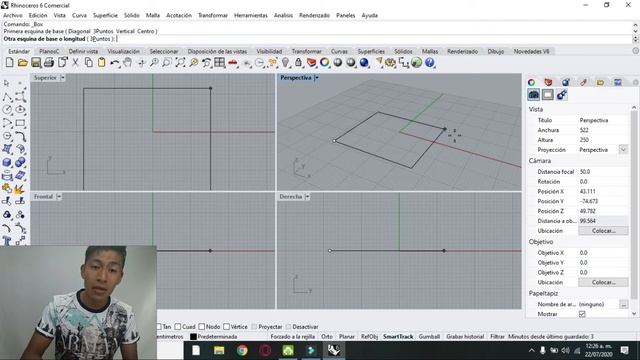Click the Explode icon in left sidebar
This screenshot has width=640, height=360.
pyautogui.click(x=20, y=189)
